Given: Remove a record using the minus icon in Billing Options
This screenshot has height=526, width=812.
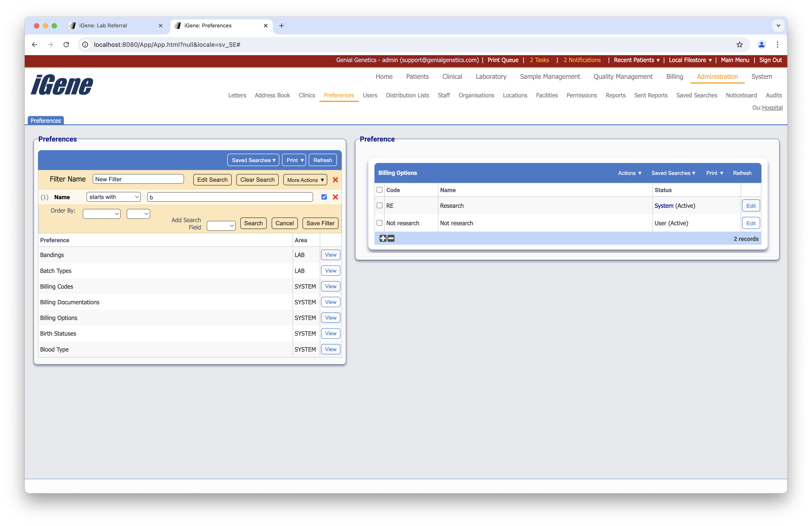Looking at the screenshot, I should pyautogui.click(x=391, y=238).
